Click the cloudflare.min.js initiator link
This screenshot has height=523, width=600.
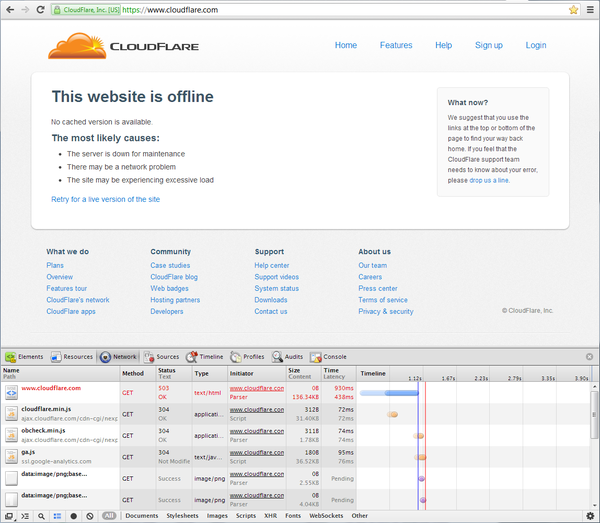[257, 410]
